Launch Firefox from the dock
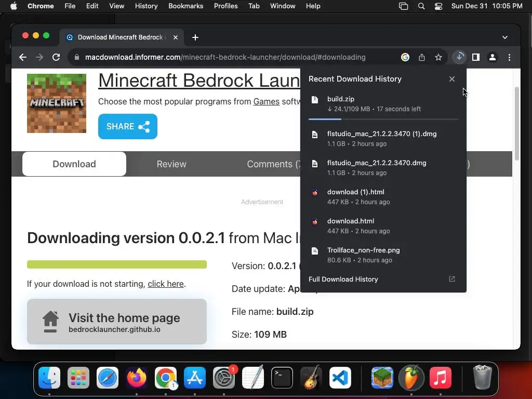The height and width of the screenshot is (399, 532). pyautogui.click(x=137, y=378)
